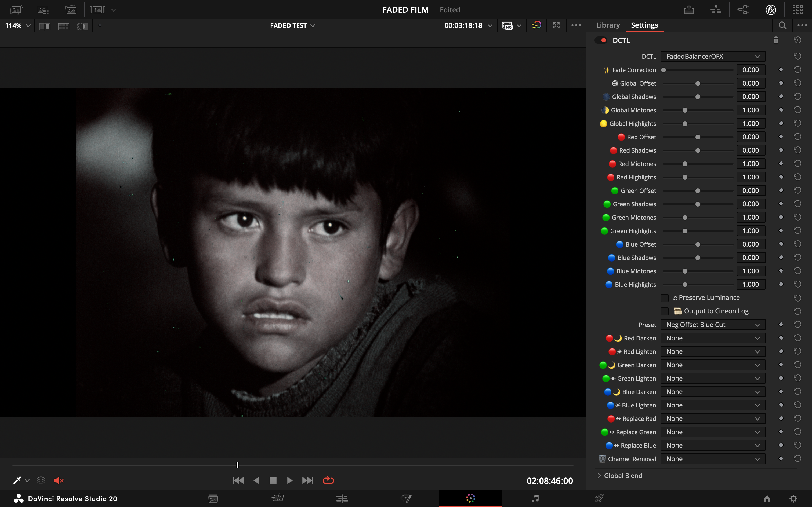Click the unmute audio speaker icon
This screenshot has height=507, width=812.
pos(59,480)
